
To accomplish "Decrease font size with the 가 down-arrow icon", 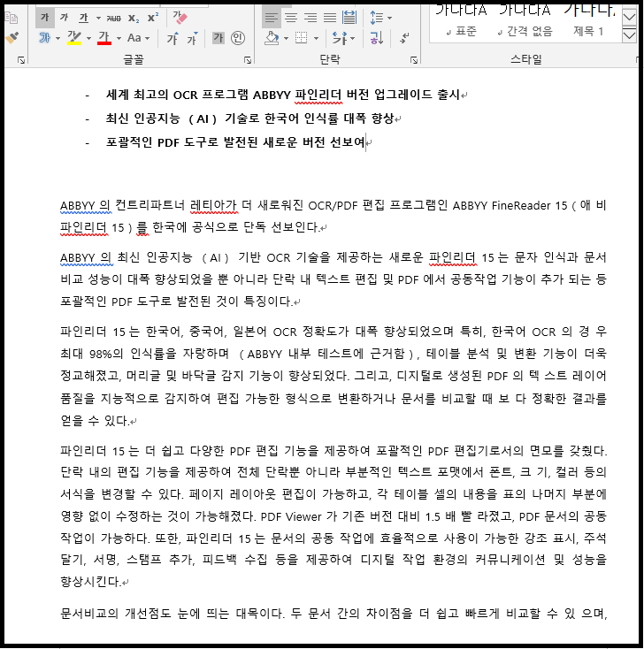I will (192, 38).
